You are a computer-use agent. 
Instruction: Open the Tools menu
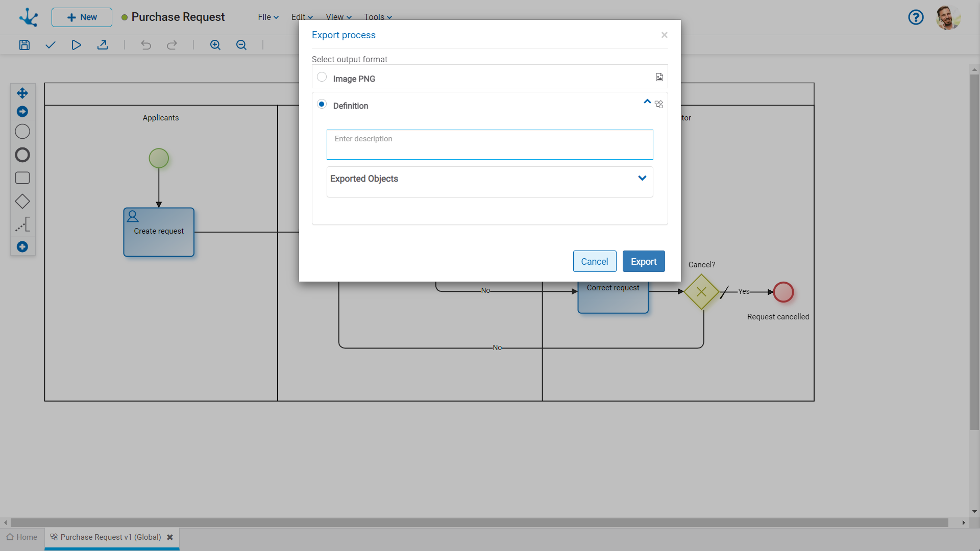point(378,17)
